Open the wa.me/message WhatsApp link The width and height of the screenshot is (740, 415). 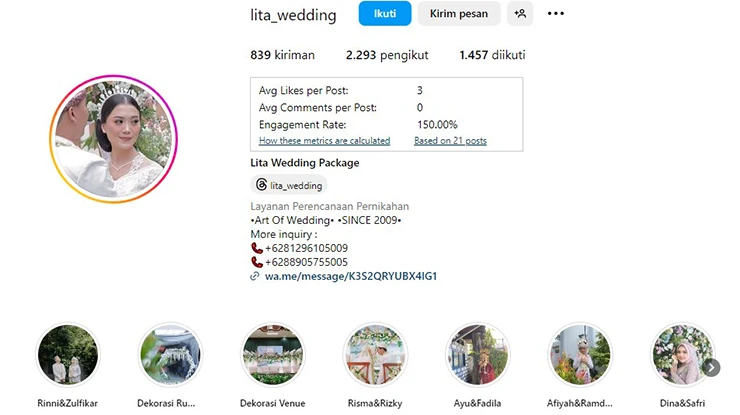click(x=351, y=276)
